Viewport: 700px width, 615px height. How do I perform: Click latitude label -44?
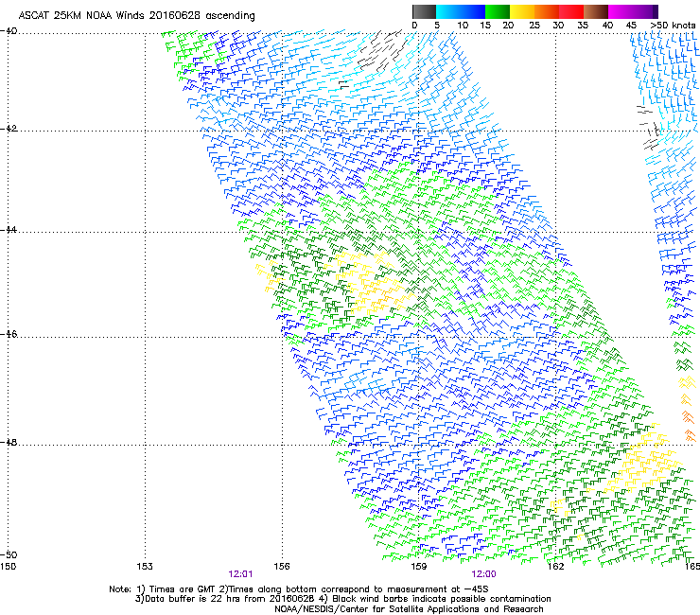[x=9, y=230]
